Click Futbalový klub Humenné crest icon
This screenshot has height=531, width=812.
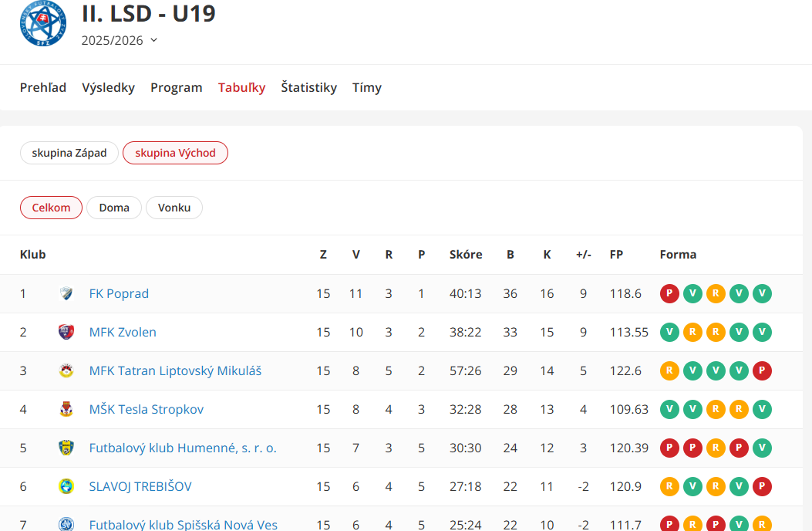[x=66, y=448]
